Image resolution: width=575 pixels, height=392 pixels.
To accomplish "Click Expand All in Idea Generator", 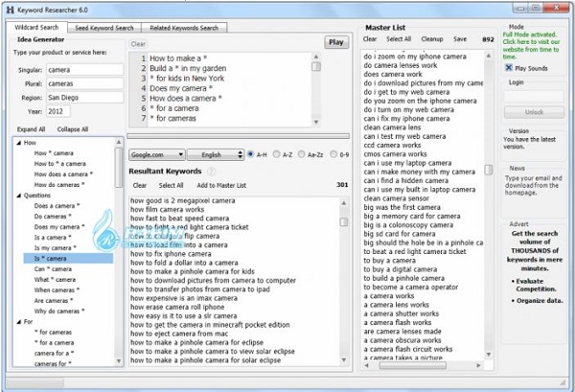I will pyautogui.click(x=32, y=129).
